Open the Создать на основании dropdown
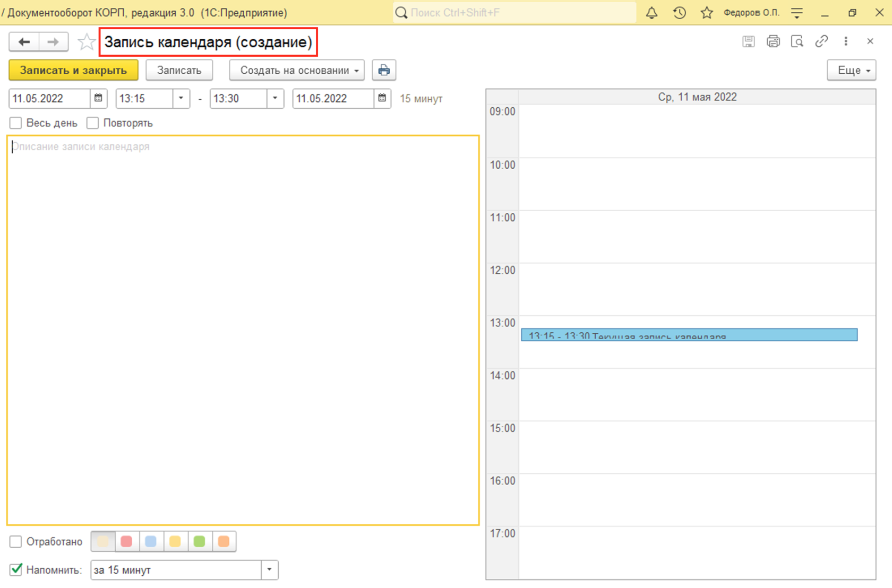This screenshot has height=588, width=892. [297, 70]
